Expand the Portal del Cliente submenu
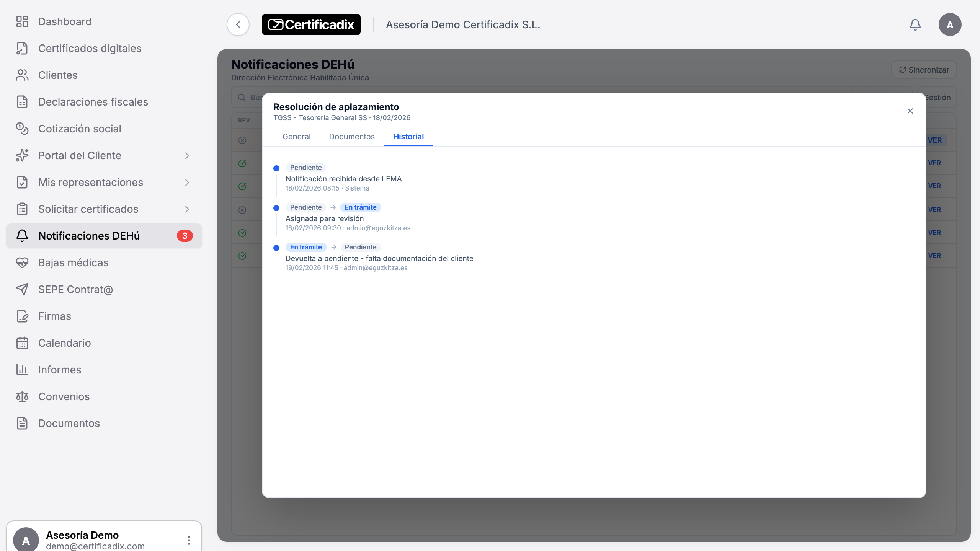Viewport: 980px width, 551px height. click(187, 156)
